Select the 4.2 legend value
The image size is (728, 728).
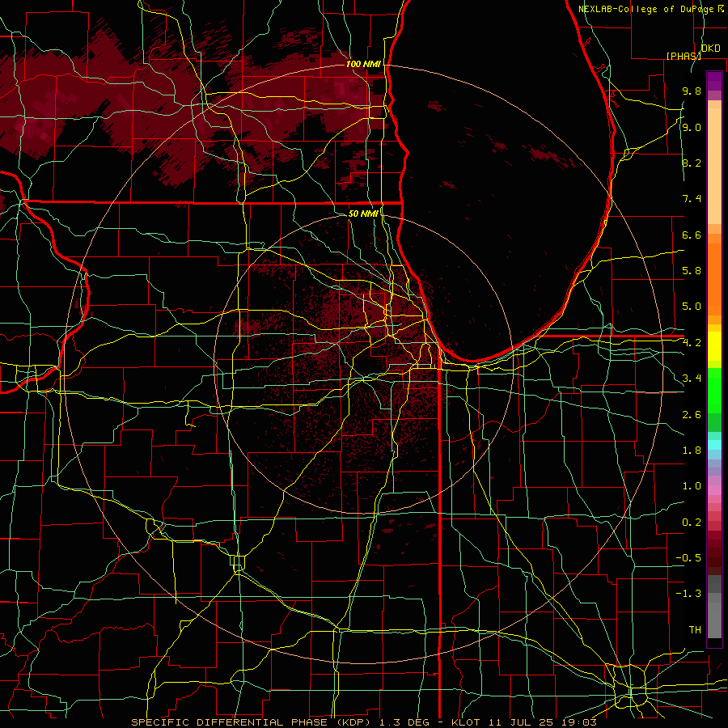pos(692,343)
